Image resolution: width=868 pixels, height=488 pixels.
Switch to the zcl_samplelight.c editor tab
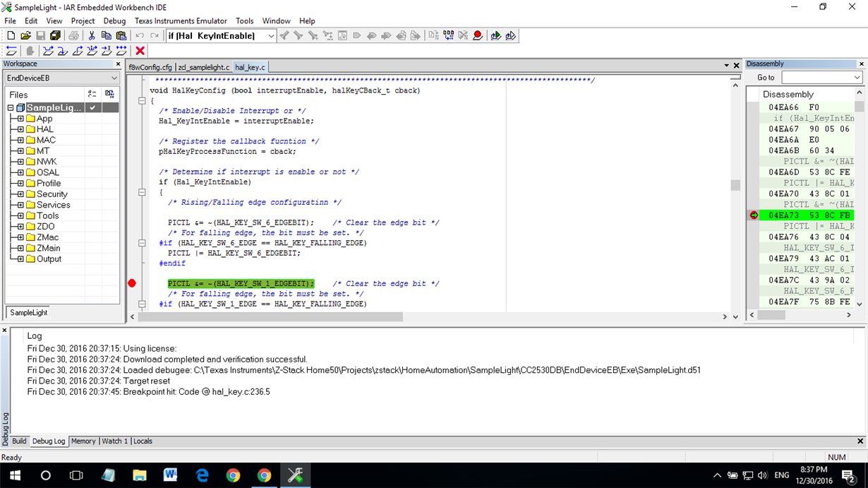click(204, 67)
